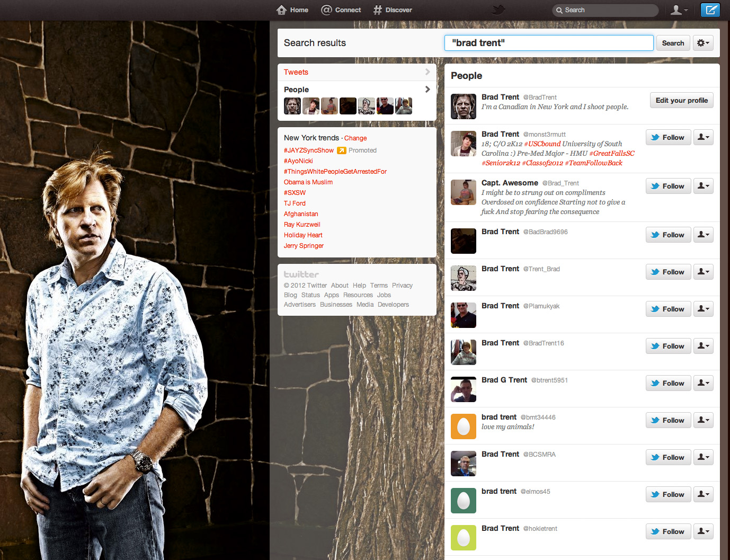Open search settings gear dropdown
The height and width of the screenshot is (560, 730).
tap(703, 43)
